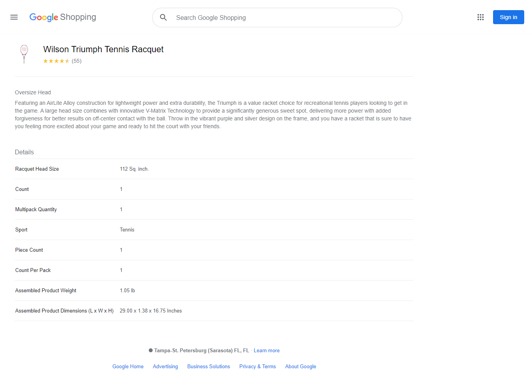The image size is (532, 392).
Task: Click the Details section heading
Action: coord(24,152)
